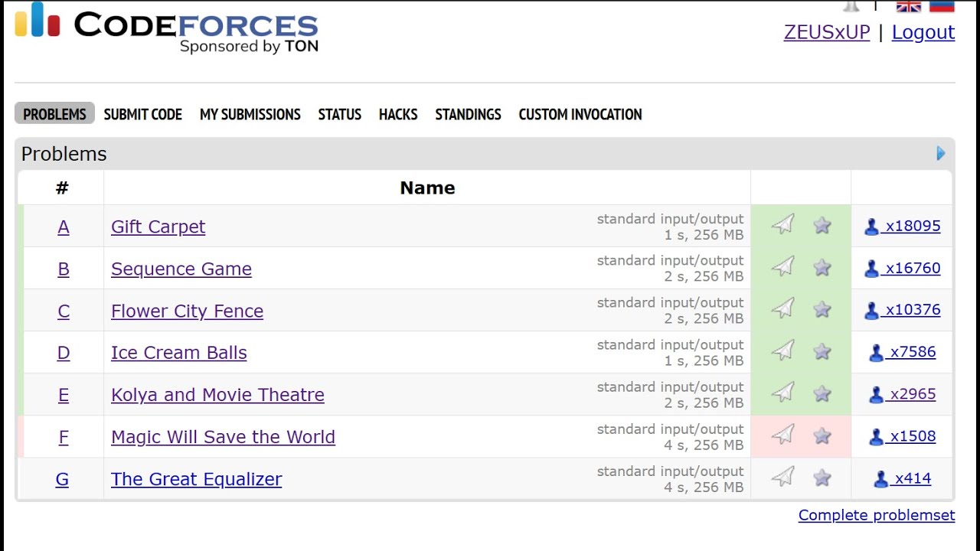
Task: Open problem Kolya and Movie Theatre
Action: 217,395
